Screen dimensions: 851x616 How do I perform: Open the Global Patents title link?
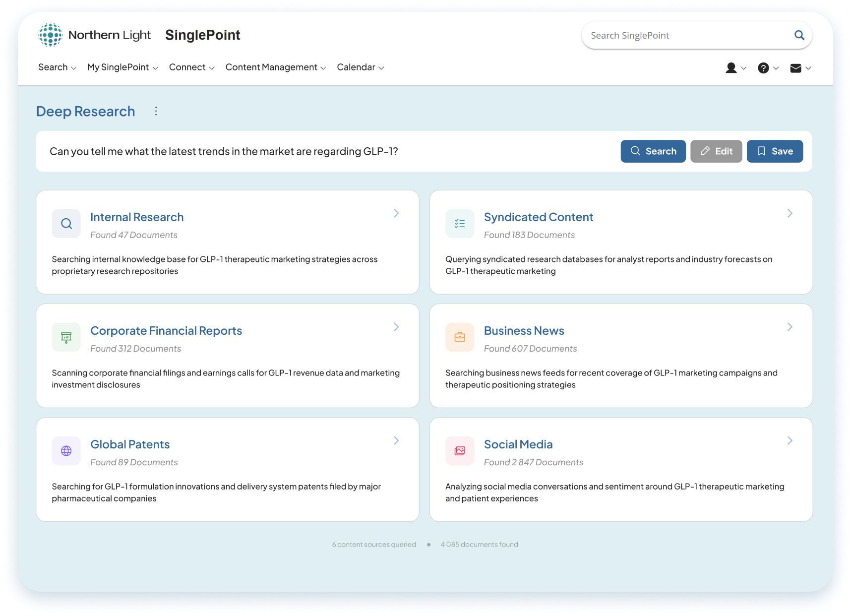pos(130,444)
